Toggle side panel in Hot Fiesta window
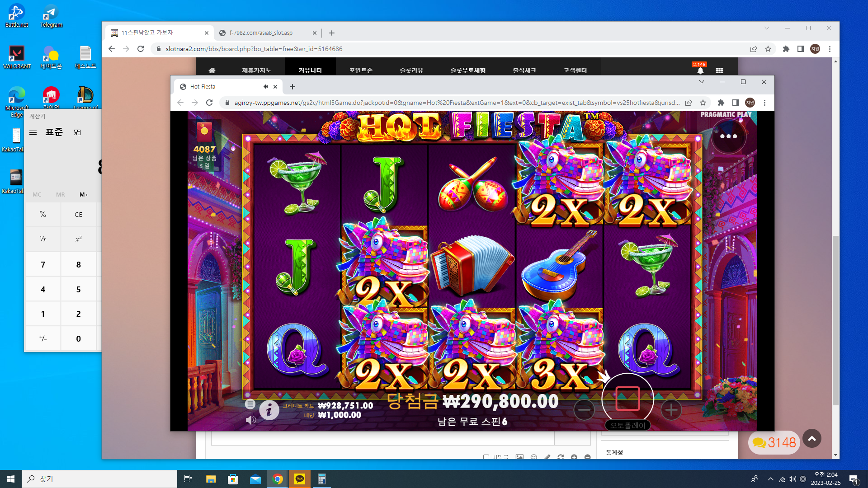The image size is (868, 488). click(736, 103)
